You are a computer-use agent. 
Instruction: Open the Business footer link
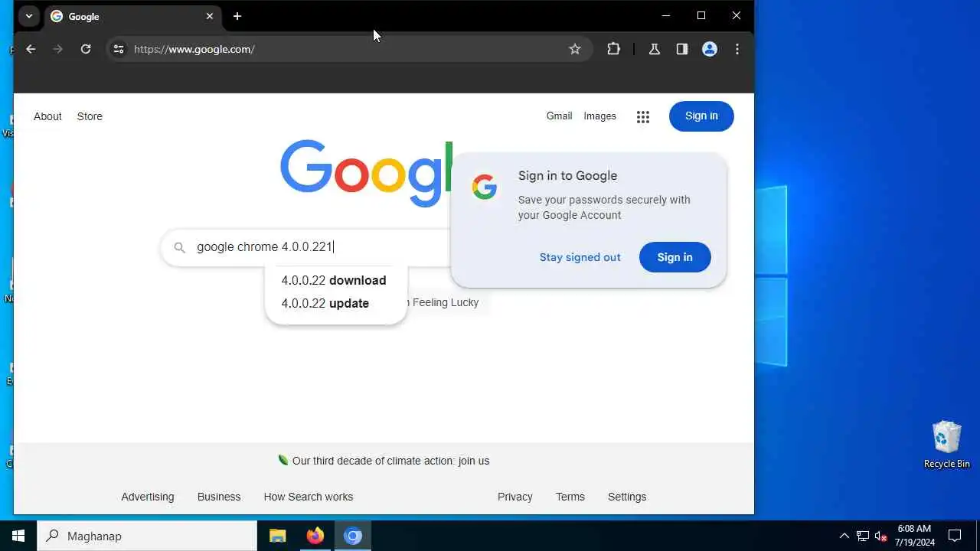click(219, 497)
